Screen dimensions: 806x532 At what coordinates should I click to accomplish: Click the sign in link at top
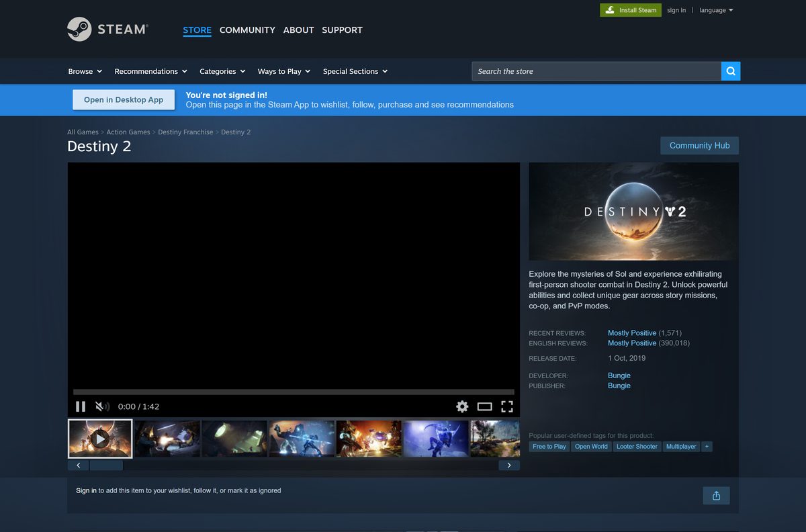[x=676, y=10]
